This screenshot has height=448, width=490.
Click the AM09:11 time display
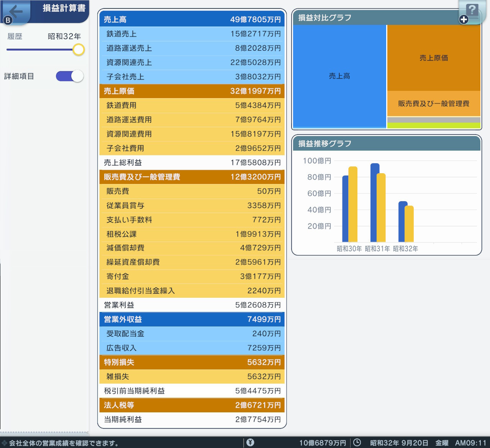pyautogui.click(x=471, y=443)
